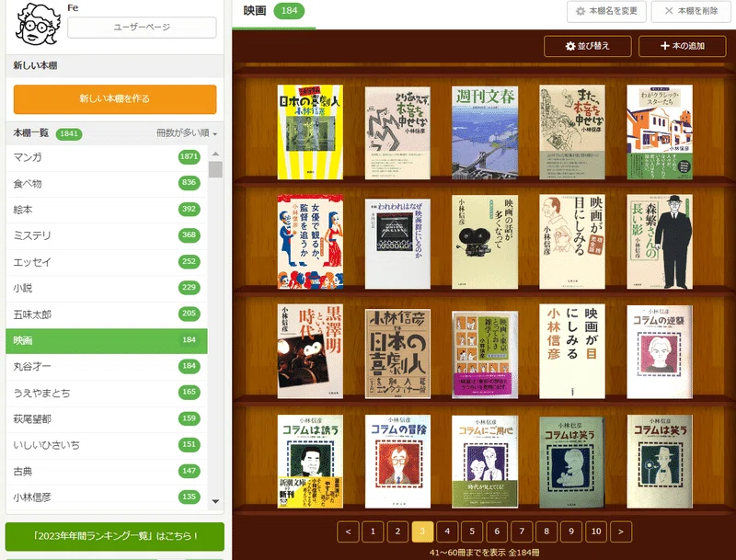
Task: Open the 女優で観るか、監督を追うか book cover
Action: tap(310, 242)
